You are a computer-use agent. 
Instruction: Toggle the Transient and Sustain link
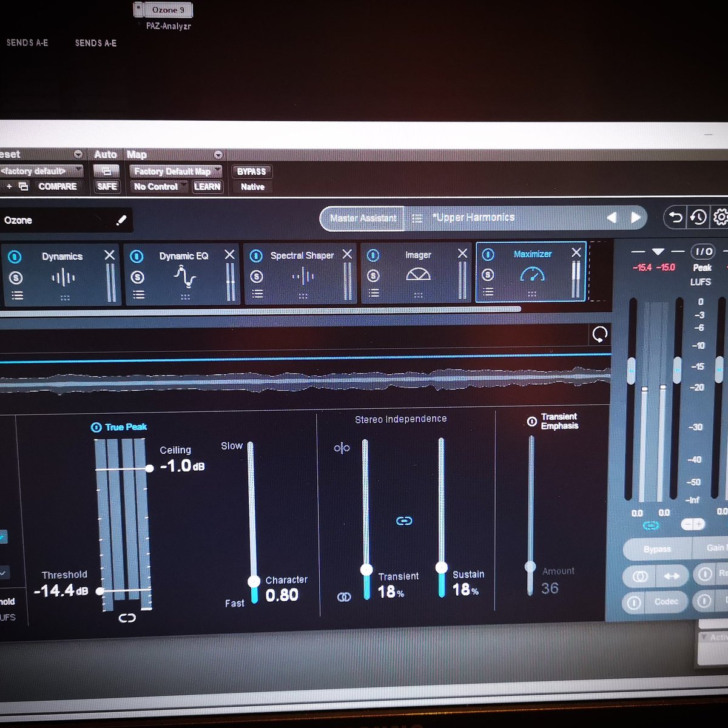point(404,521)
